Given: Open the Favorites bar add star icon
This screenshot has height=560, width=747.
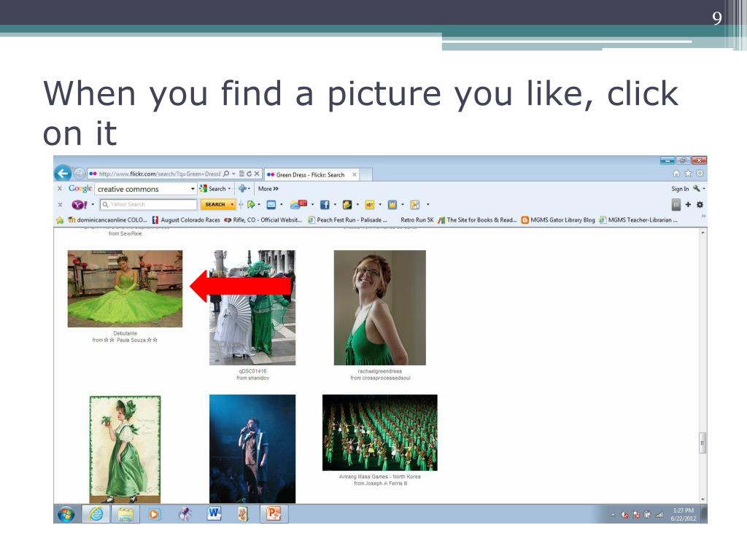Looking at the screenshot, I should tap(60, 220).
